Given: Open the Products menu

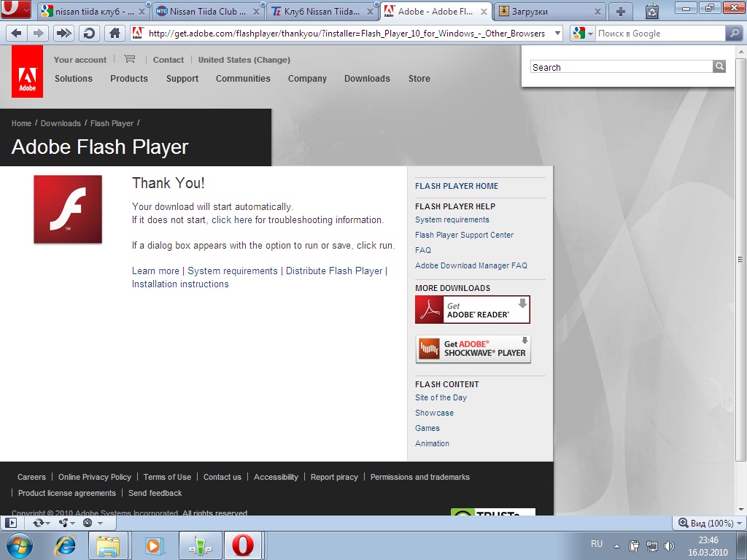Looking at the screenshot, I should point(129,79).
